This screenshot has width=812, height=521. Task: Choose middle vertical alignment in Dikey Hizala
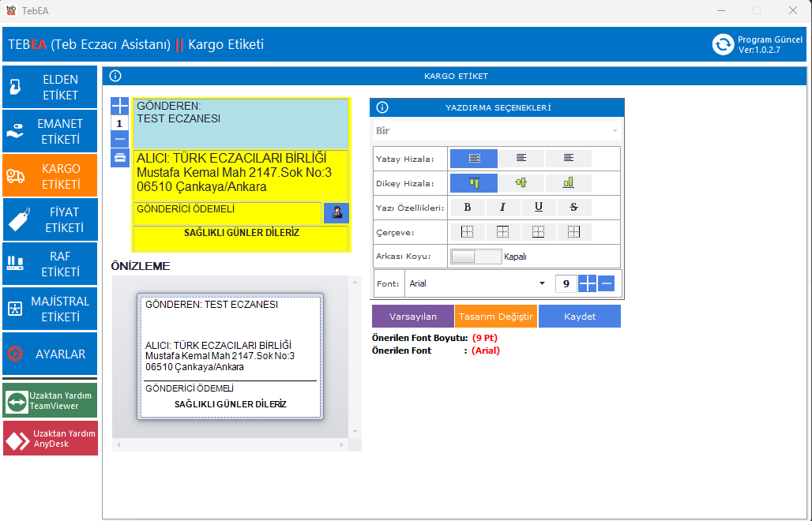[x=521, y=183]
